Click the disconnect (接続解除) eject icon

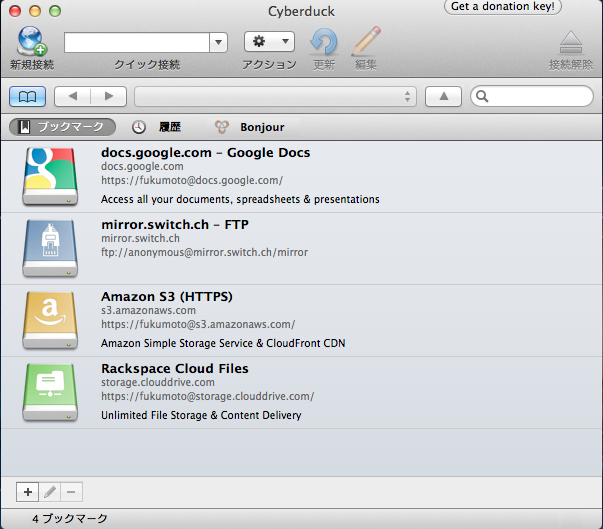tap(571, 42)
